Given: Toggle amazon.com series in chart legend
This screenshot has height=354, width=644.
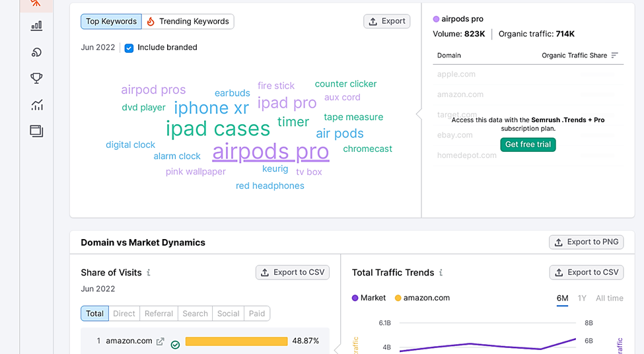Looking at the screenshot, I should tap(422, 298).
